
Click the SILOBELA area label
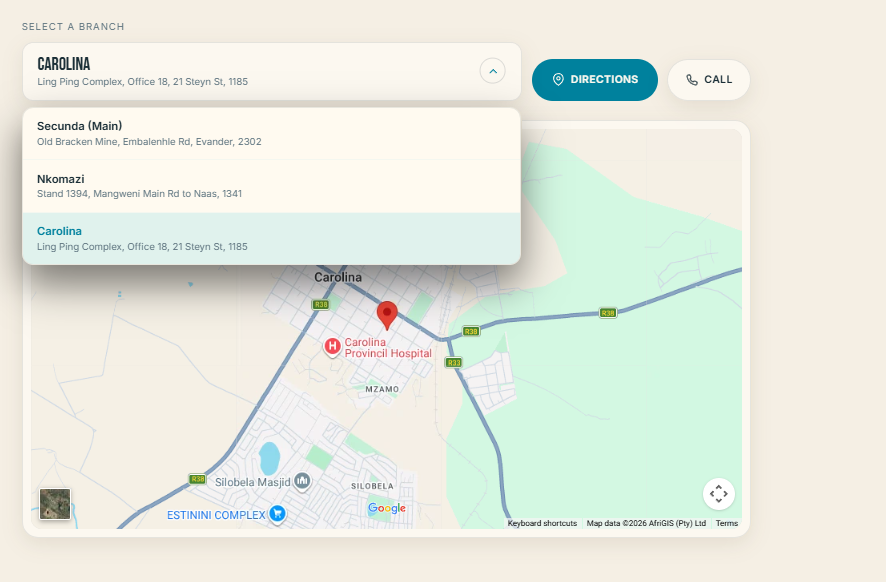tap(372, 486)
